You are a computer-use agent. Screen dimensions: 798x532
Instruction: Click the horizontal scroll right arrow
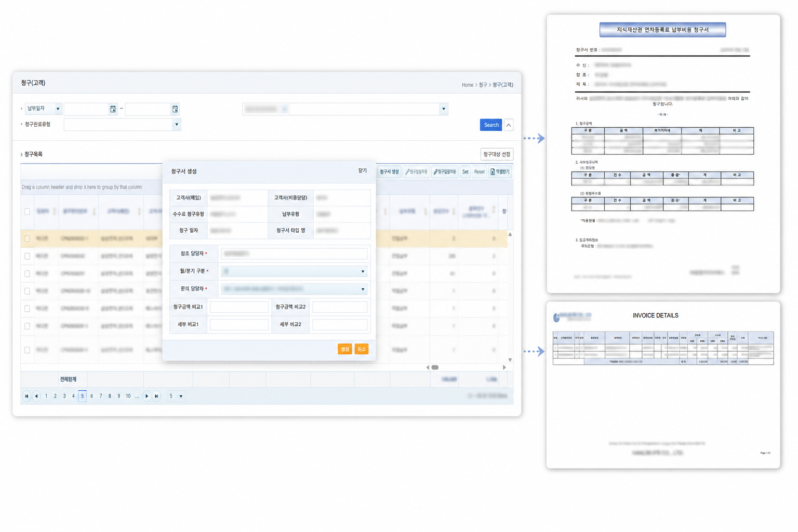tap(504, 367)
